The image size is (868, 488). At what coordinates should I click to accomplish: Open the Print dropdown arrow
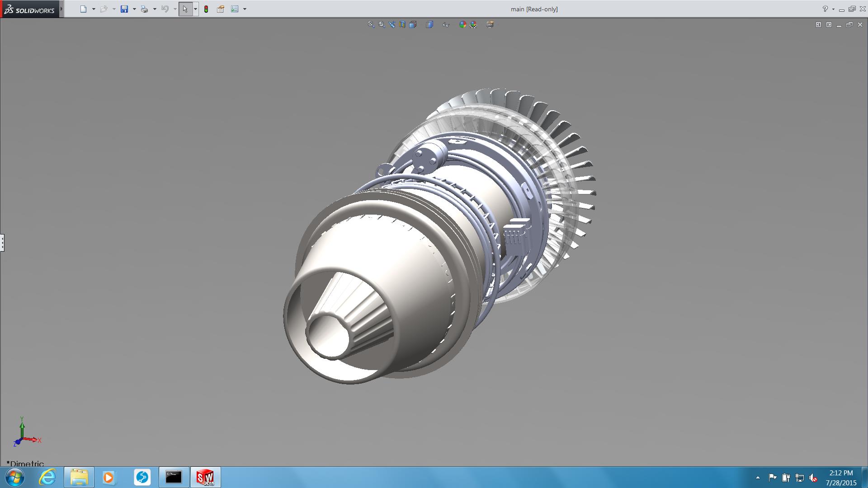point(155,9)
